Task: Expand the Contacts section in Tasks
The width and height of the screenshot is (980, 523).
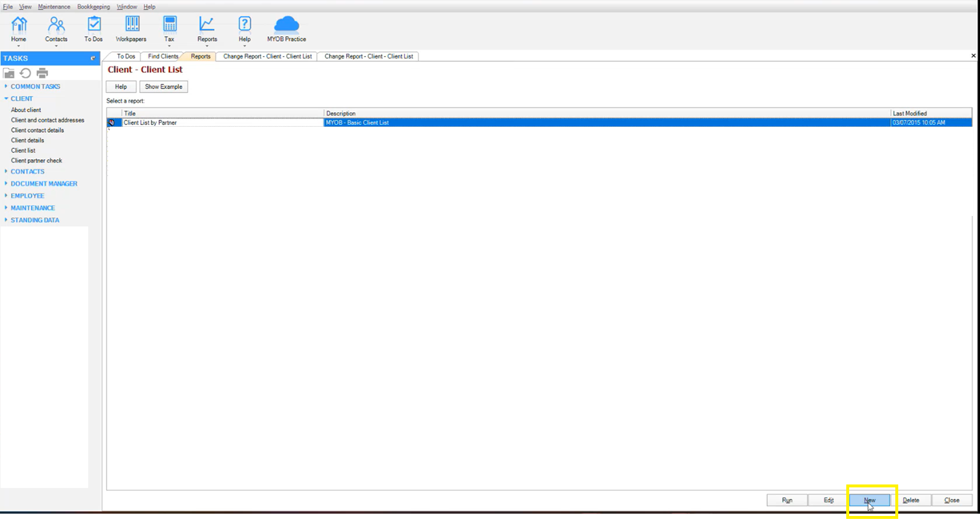Action: (27, 172)
